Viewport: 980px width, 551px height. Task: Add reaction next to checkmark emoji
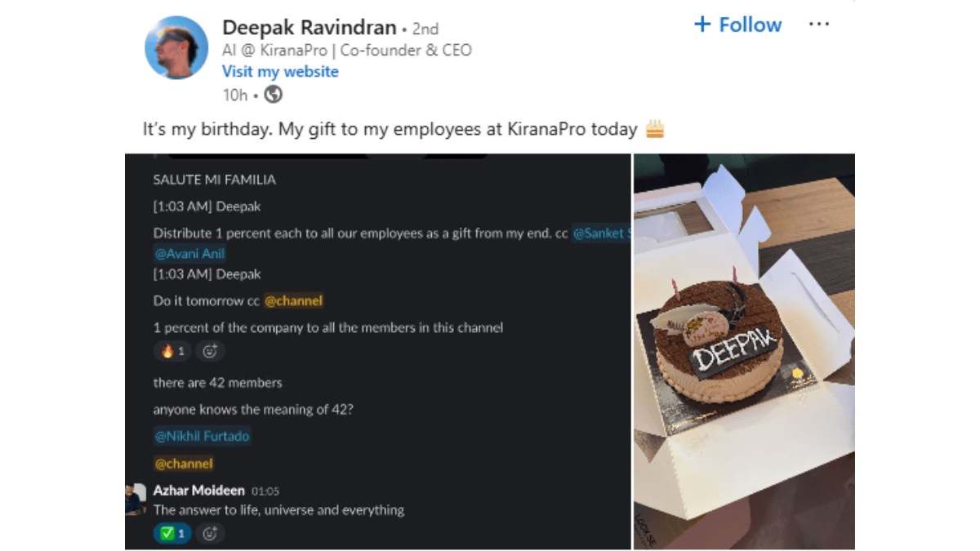(x=210, y=534)
